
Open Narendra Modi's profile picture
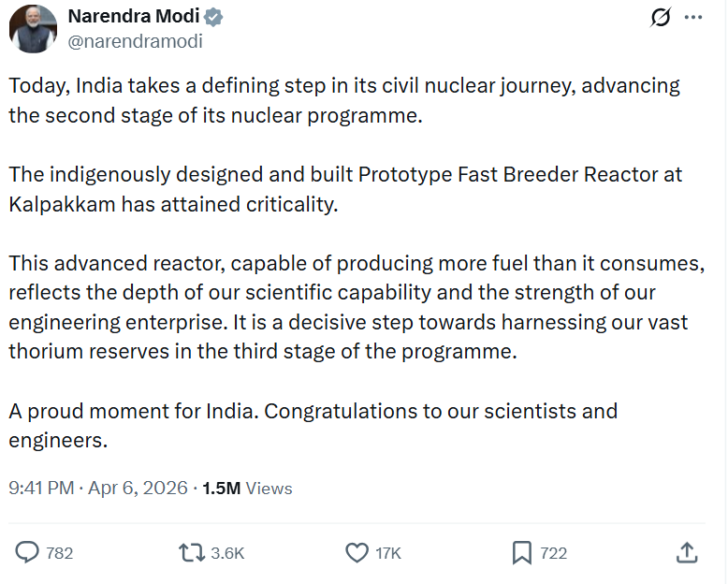click(33, 29)
